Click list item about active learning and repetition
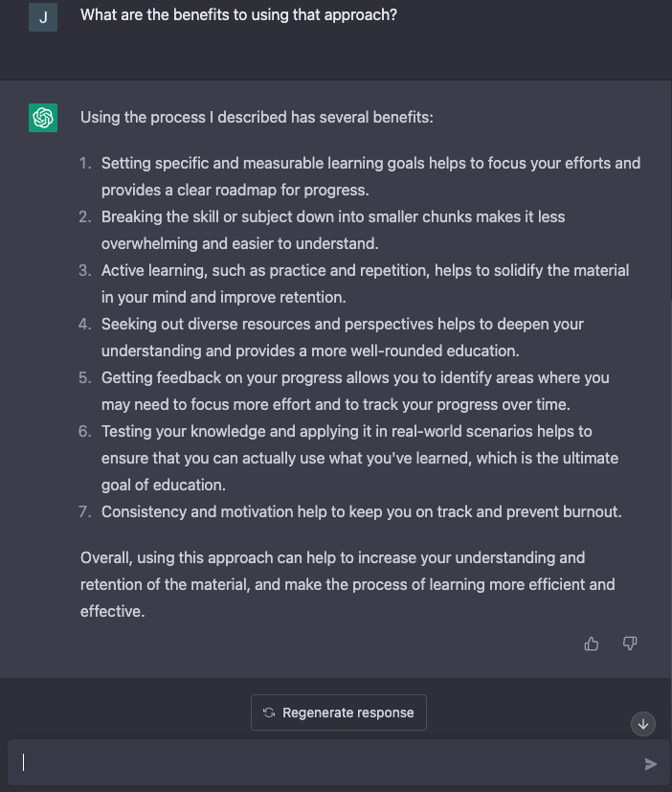This screenshot has width=672, height=792. 365,283
